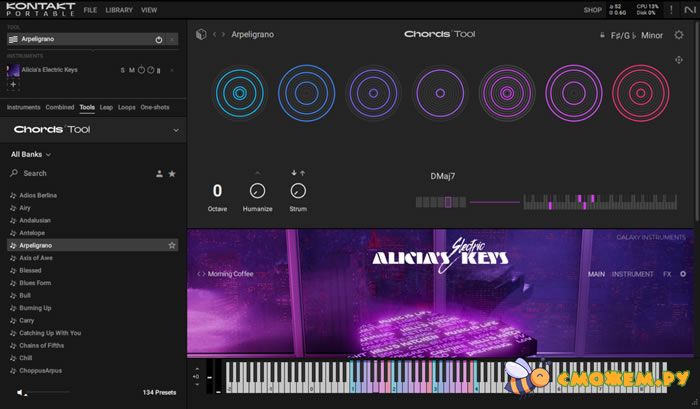Open the SHOP link
Screen dimensions: 700x409
(592, 10)
